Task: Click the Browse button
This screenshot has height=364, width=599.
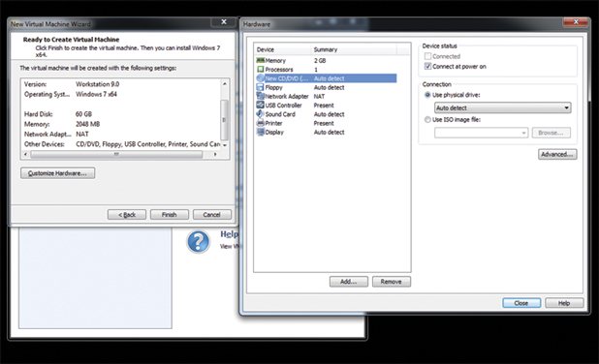Action: [x=551, y=133]
